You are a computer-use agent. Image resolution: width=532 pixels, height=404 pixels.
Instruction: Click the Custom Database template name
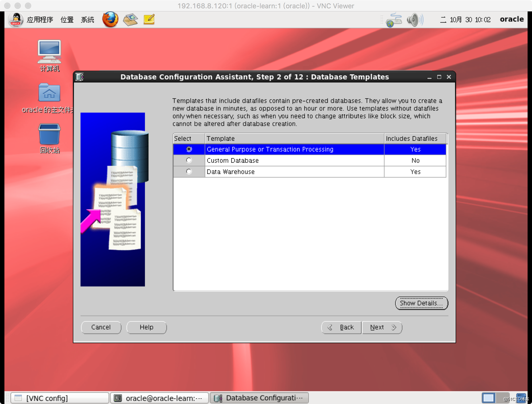click(233, 160)
